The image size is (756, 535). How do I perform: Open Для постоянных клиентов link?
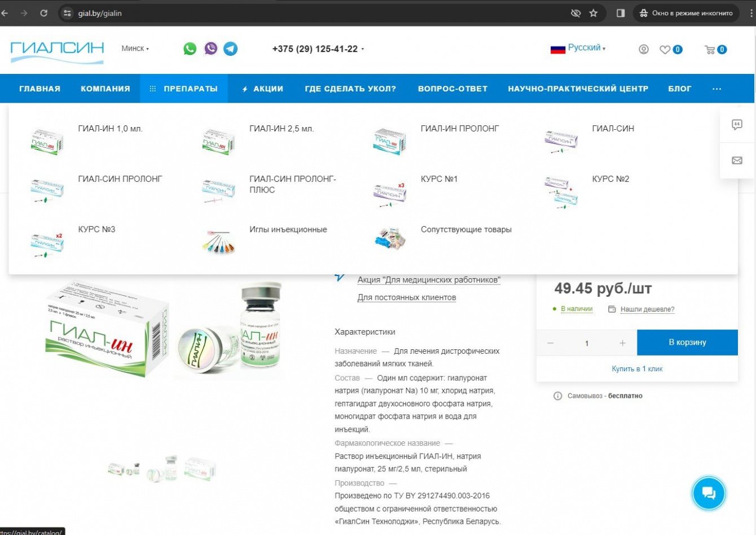407,297
